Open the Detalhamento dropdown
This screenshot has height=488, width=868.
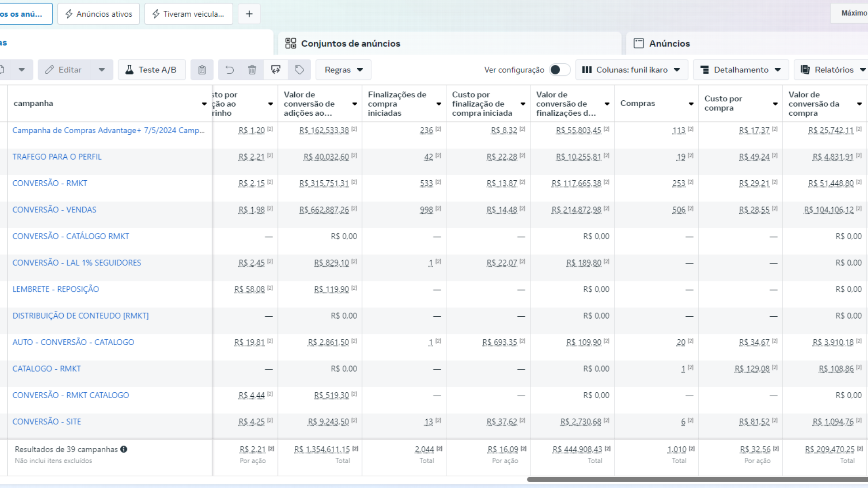741,70
